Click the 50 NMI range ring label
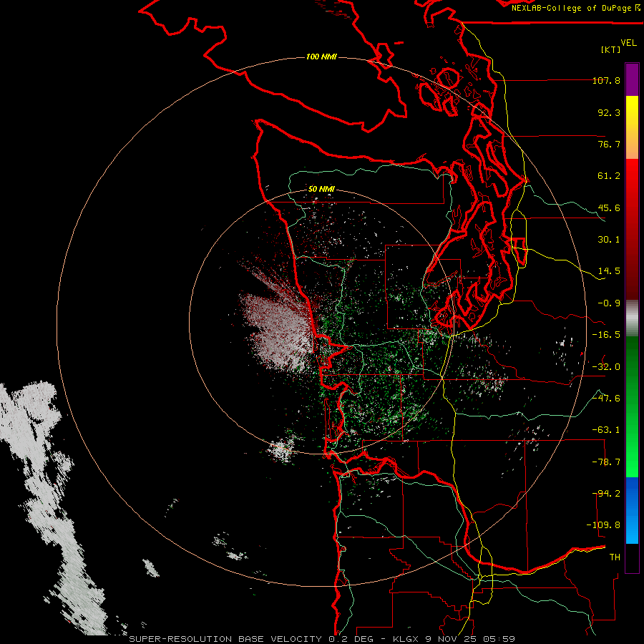Viewport: 644px width, 644px height. point(321,189)
